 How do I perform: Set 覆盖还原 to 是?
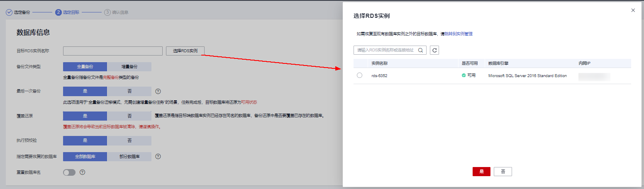pyautogui.click(x=85, y=116)
